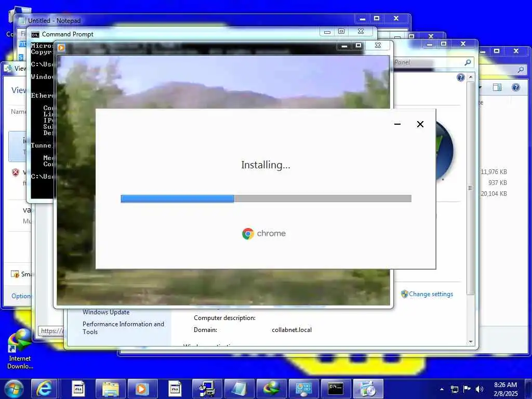Open Help icon in the Explorer window
Image resolution: width=532 pixels, height=399 pixels.
click(x=516, y=87)
